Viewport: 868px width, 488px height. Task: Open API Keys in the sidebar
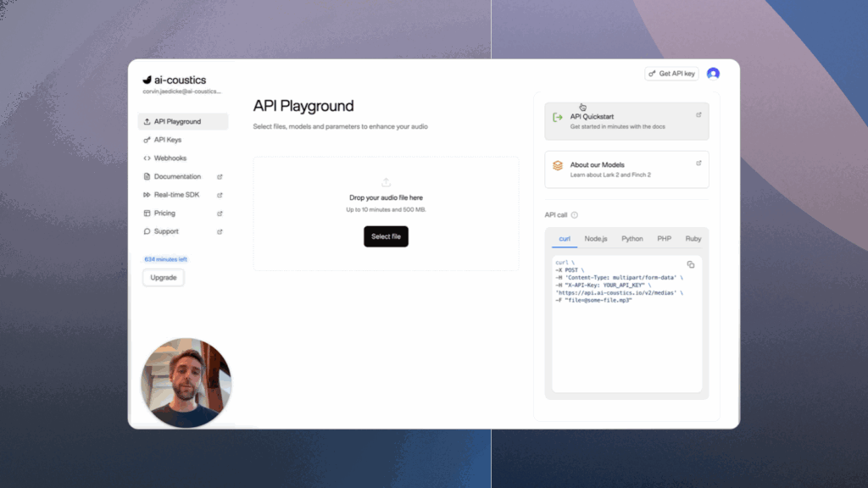[167, 140]
